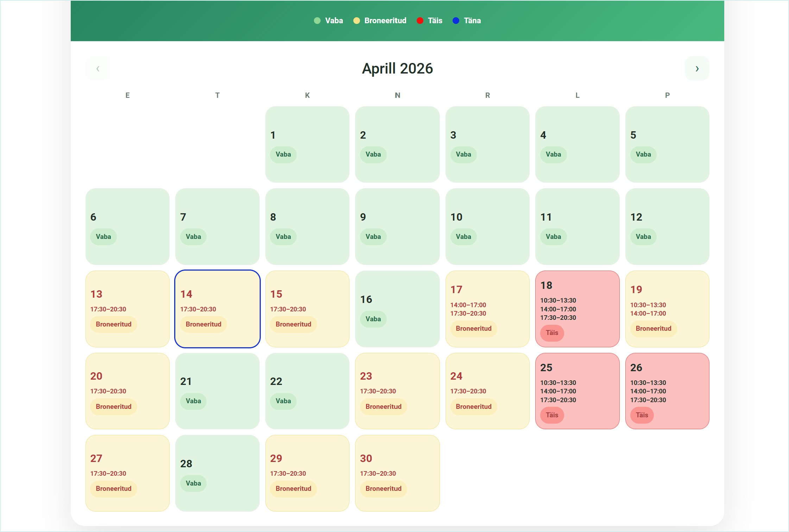Select free day April 28

click(x=217, y=473)
